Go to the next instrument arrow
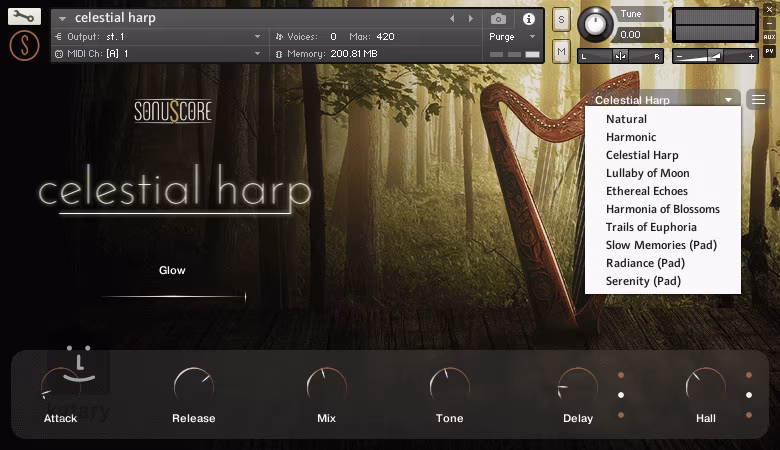 (x=469, y=18)
